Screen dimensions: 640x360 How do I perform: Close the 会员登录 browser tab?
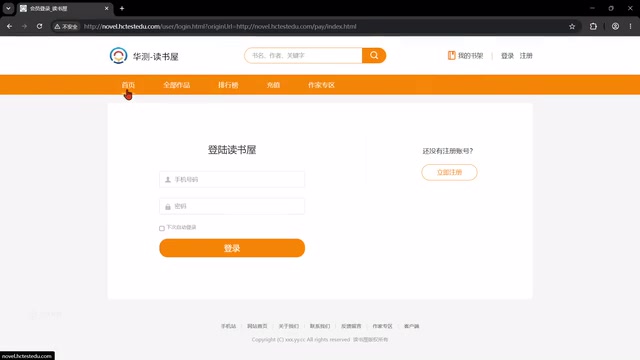click(107, 8)
